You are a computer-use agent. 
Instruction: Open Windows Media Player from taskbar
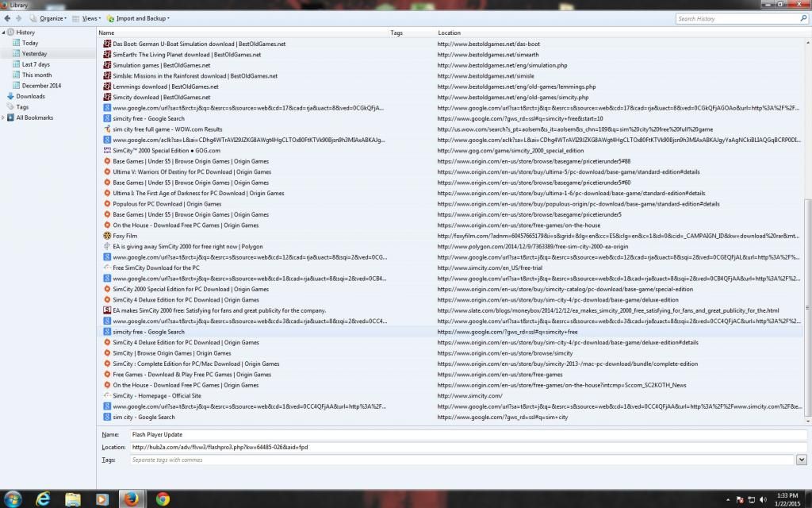pos(102,498)
